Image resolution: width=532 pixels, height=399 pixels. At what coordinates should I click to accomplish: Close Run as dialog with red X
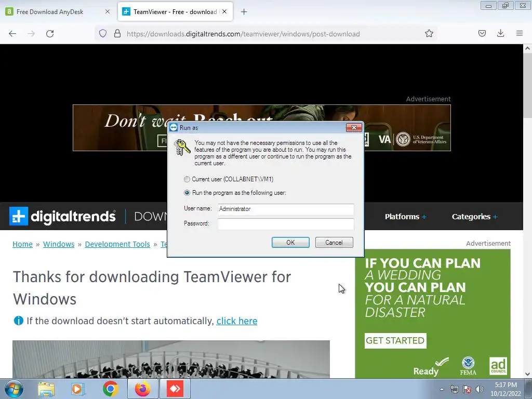tap(354, 128)
